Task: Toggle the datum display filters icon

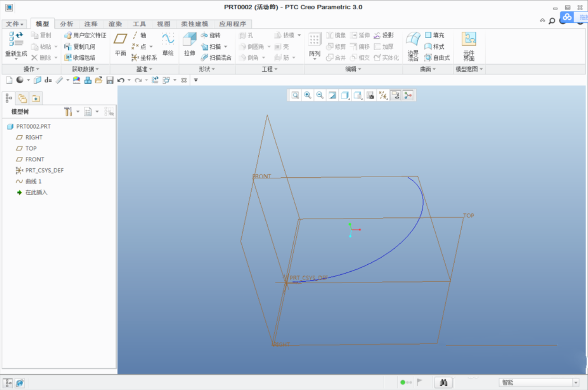Action: point(383,95)
